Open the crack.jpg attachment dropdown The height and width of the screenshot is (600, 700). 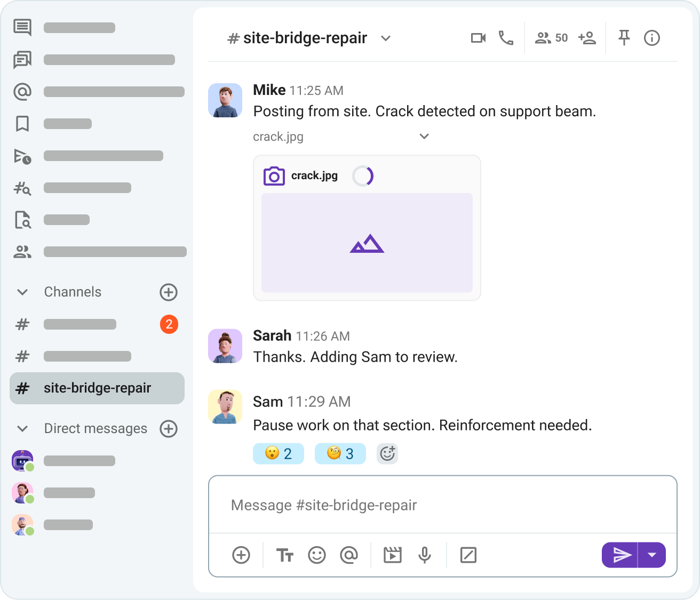click(424, 137)
